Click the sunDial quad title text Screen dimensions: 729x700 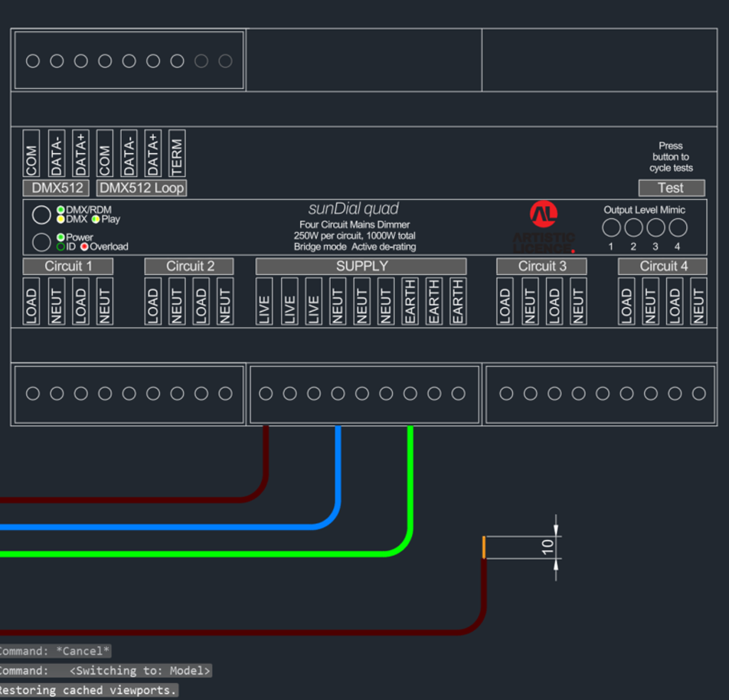click(354, 208)
